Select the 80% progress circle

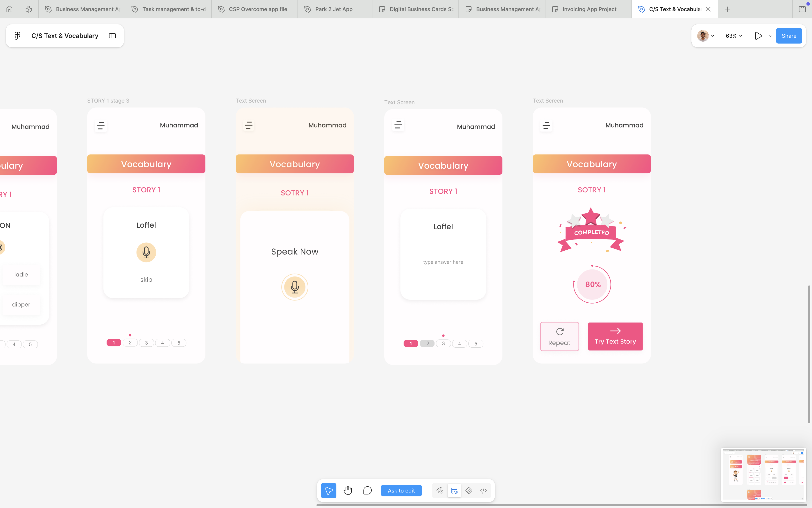point(592,284)
